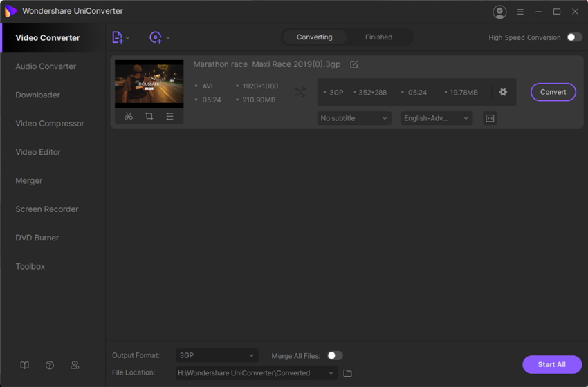Click the 352*288 output resolution value
The height and width of the screenshot is (387, 588).
coord(372,93)
